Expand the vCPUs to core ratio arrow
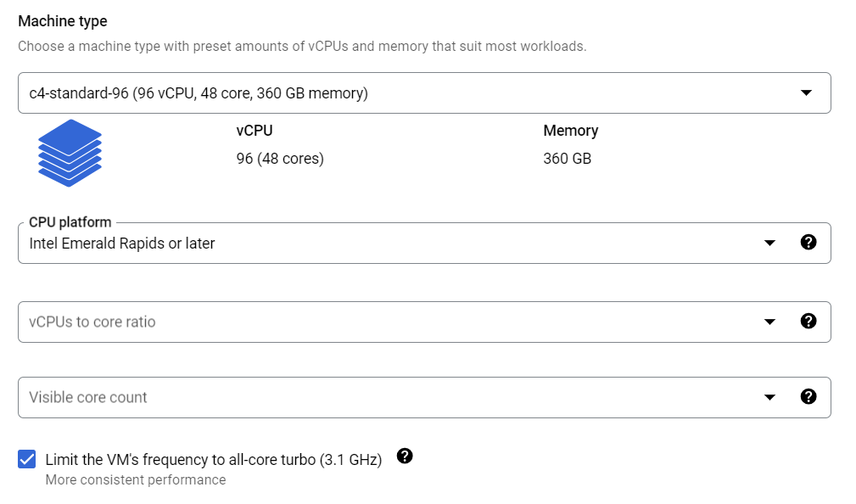 [x=769, y=322]
